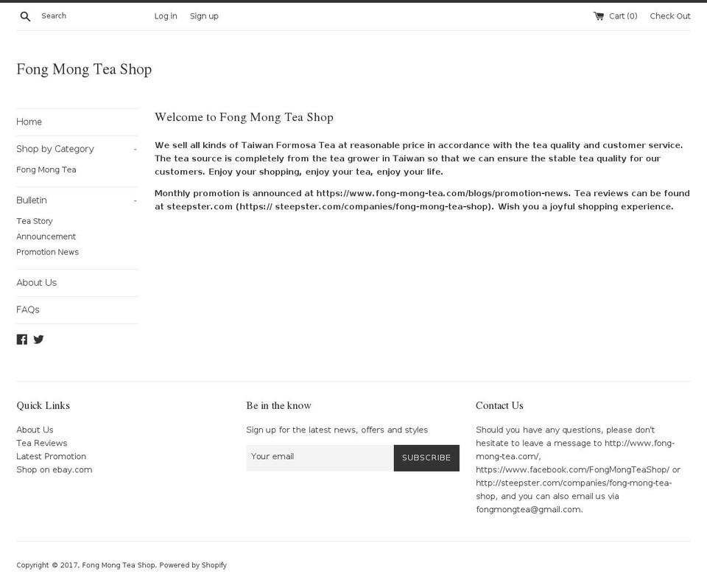The height and width of the screenshot is (588, 707).
Task: Navigate to the Home menu item
Action: point(29,121)
